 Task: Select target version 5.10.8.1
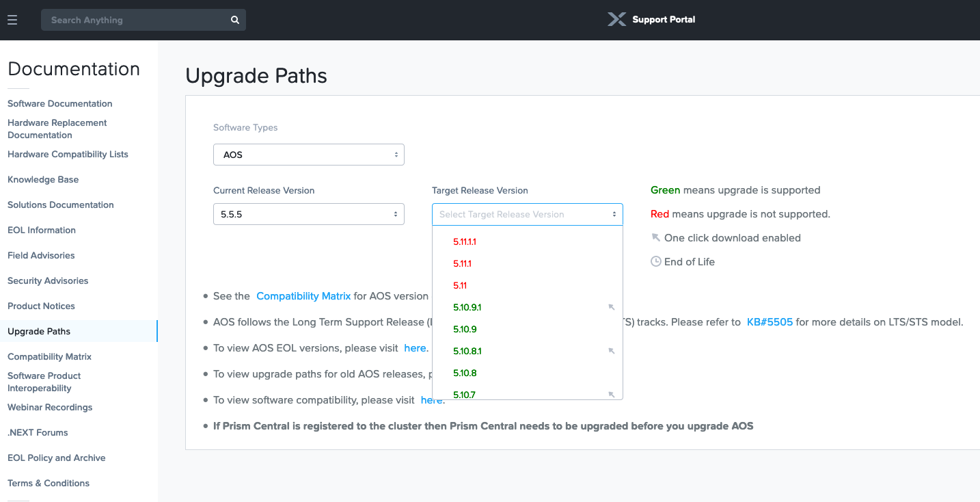click(x=467, y=351)
